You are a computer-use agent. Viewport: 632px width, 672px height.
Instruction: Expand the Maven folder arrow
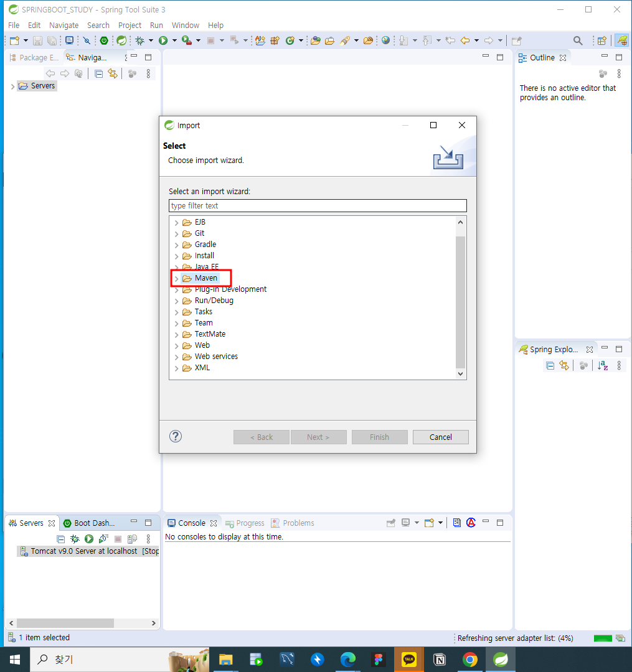[x=176, y=279]
